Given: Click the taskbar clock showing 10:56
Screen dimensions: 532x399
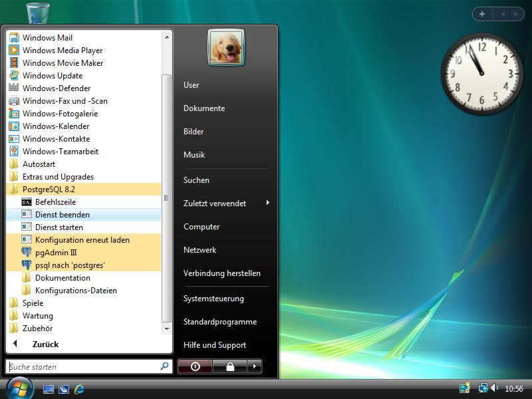Looking at the screenshot, I should point(514,388).
